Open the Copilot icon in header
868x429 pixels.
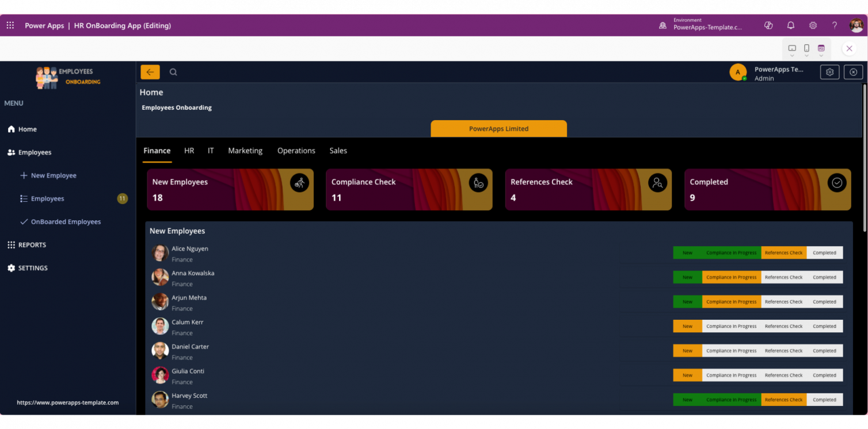[x=768, y=25]
